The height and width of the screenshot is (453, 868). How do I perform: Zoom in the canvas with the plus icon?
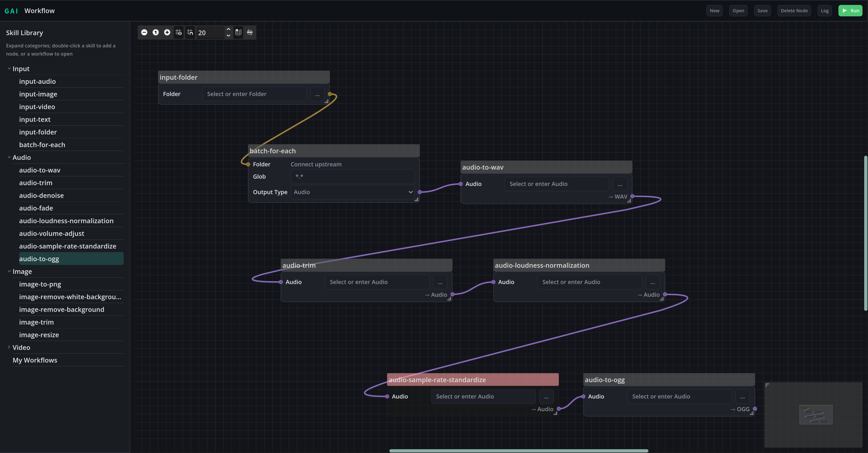pos(167,32)
